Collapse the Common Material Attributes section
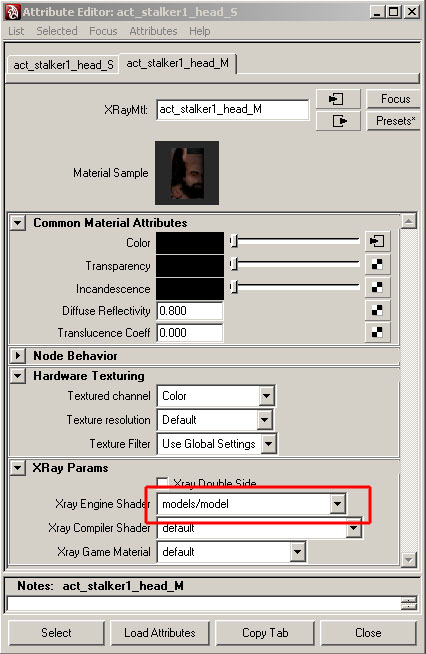The width and height of the screenshot is (426, 654). [18, 223]
